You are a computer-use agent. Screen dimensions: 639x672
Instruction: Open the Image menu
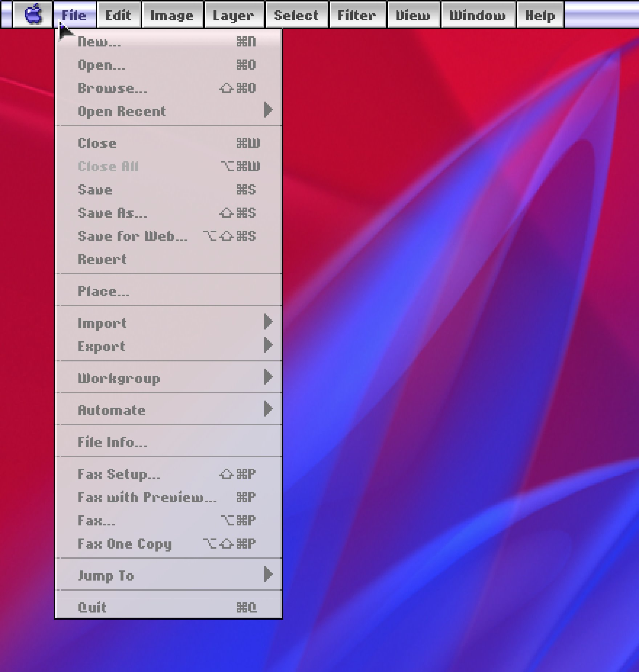point(172,15)
